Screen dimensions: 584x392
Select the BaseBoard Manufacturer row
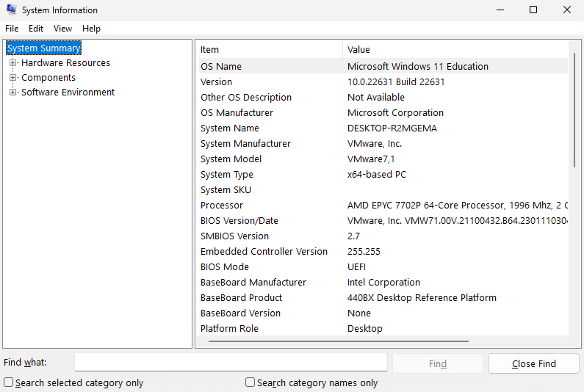(383, 282)
